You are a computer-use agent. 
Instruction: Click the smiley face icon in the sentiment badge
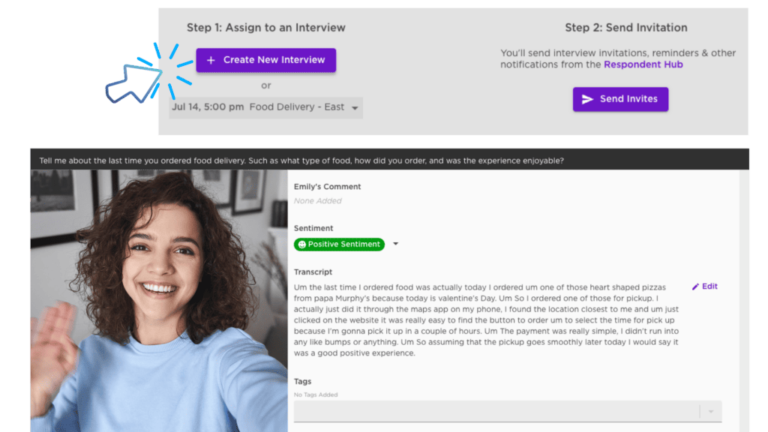pos(302,244)
